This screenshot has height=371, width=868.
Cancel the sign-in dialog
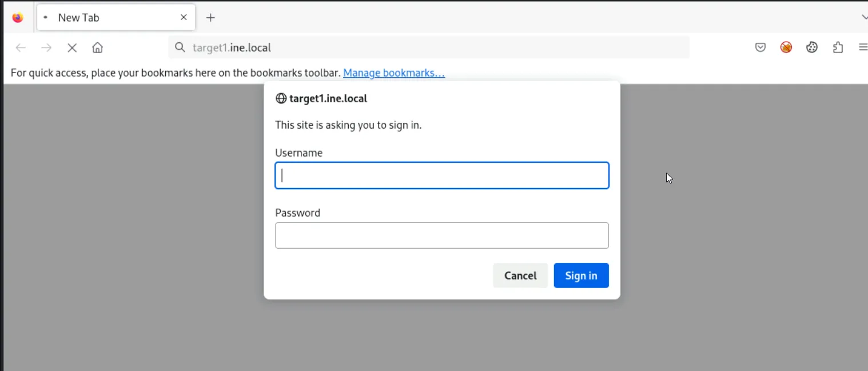click(520, 275)
